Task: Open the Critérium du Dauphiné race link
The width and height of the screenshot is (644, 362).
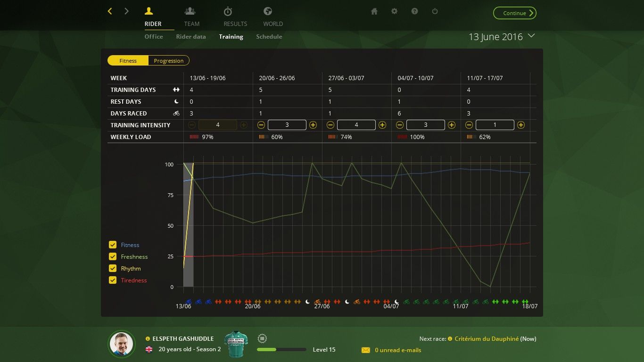Action: pyautogui.click(x=487, y=339)
